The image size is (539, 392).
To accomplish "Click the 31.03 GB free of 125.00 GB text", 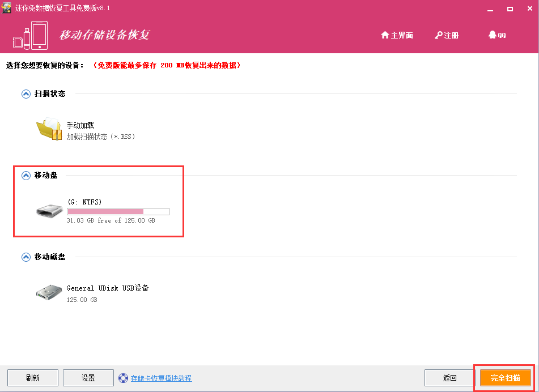I will point(111,220).
